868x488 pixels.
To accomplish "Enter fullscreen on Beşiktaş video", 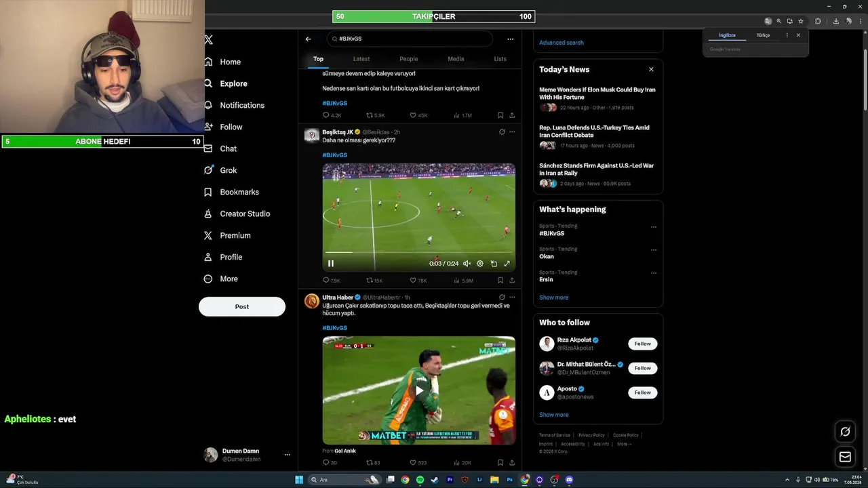I will (507, 264).
